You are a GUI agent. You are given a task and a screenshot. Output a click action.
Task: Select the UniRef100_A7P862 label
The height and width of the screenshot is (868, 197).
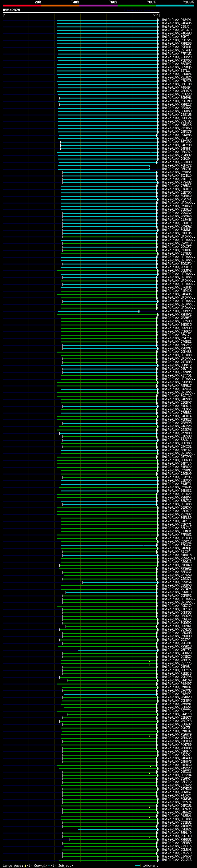coord(177,535)
